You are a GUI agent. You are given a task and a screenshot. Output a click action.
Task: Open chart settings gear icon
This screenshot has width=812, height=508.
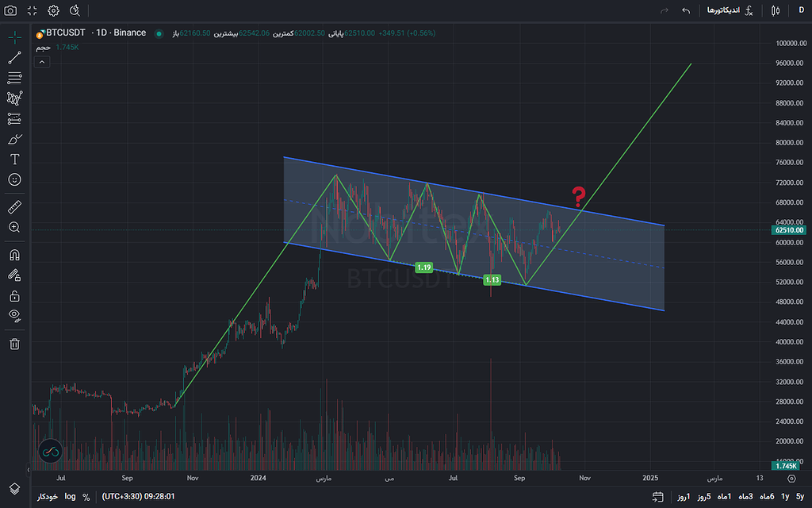click(x=53, y=11)
